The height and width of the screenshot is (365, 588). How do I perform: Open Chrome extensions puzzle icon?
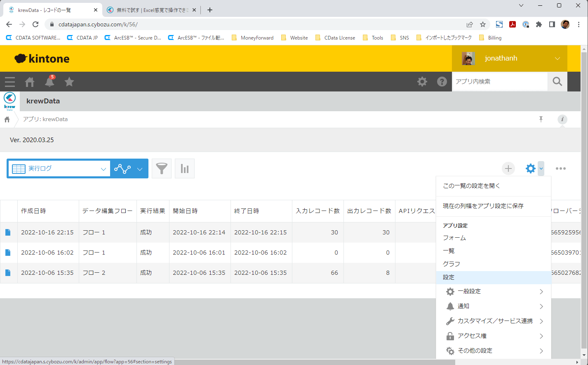coord(539,24)
